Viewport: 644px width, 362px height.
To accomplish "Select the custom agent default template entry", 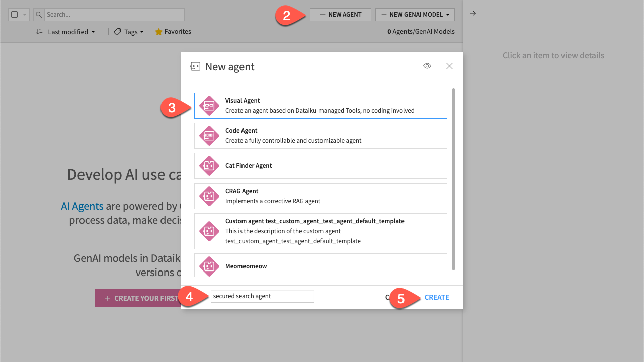I will pyautogui.click(x=320, y=231).
